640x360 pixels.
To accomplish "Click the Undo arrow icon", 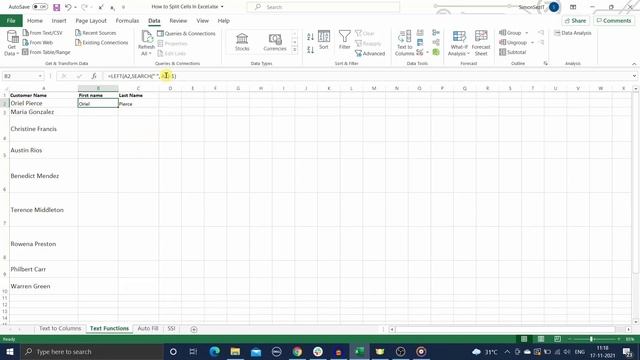I will [68, 7].
